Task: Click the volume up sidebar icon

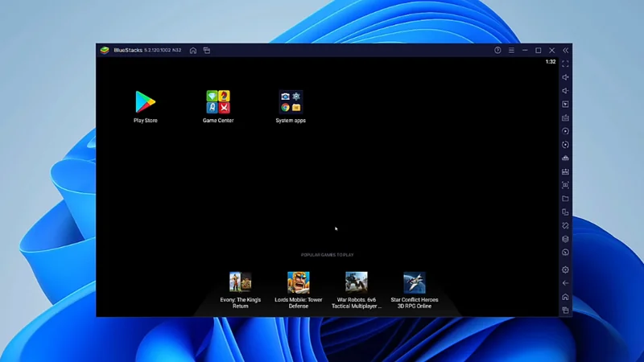Action: pyautogui.click(x=565, y=77)
